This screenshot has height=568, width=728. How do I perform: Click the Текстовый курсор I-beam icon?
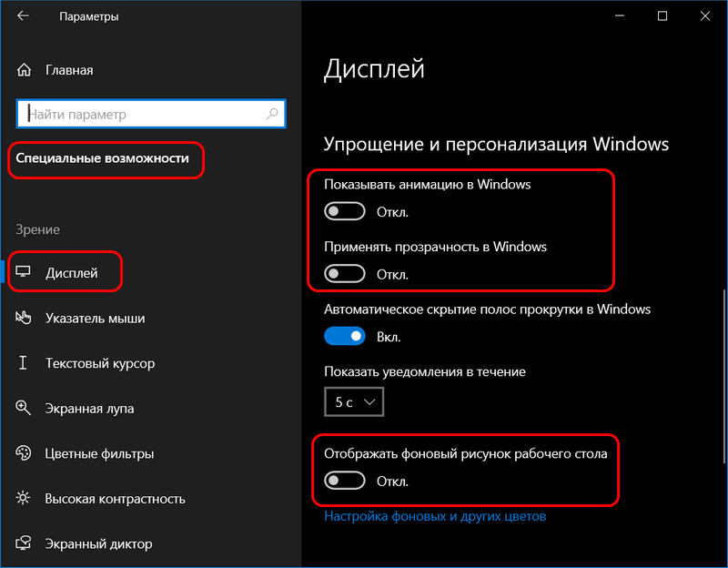click(x=23, y=362)
